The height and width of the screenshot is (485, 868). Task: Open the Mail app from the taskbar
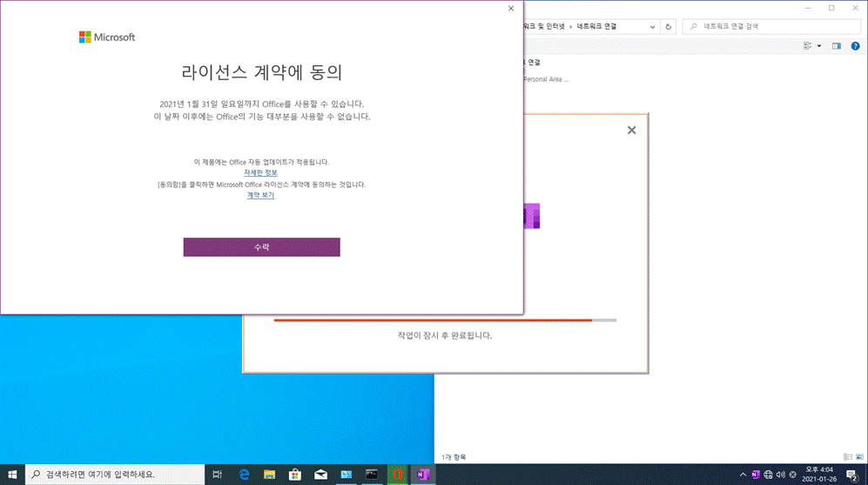(x=320, y=475)
